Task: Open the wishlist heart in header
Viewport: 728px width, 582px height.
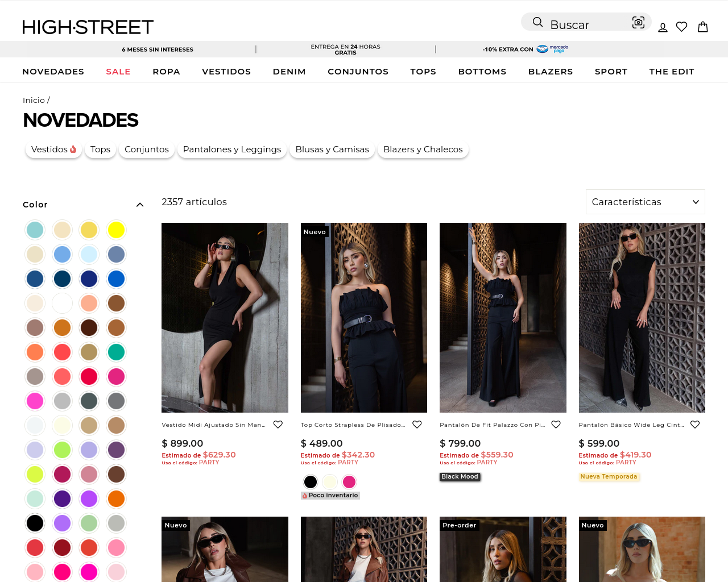Action: pyautogui.click(x=682, y=27)
